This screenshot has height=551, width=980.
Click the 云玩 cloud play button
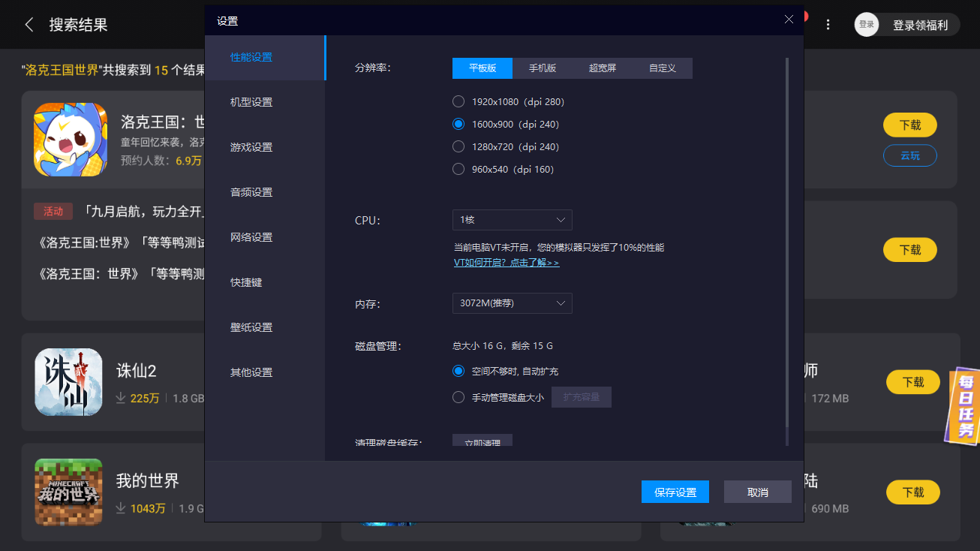point(910,155)
